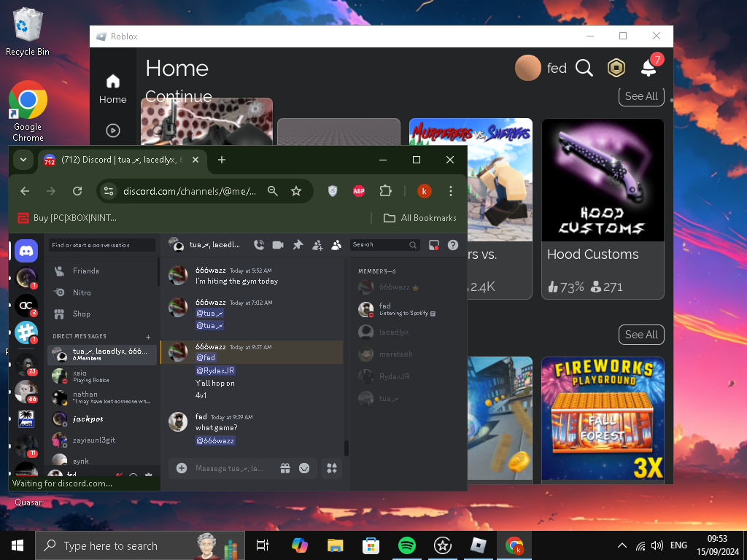Open the Hood Customs game card
Viewport: 747px width, 560px height.
[603, 209]
